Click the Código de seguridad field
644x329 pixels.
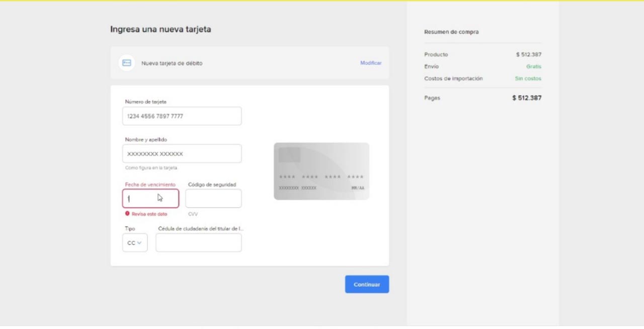213,199
